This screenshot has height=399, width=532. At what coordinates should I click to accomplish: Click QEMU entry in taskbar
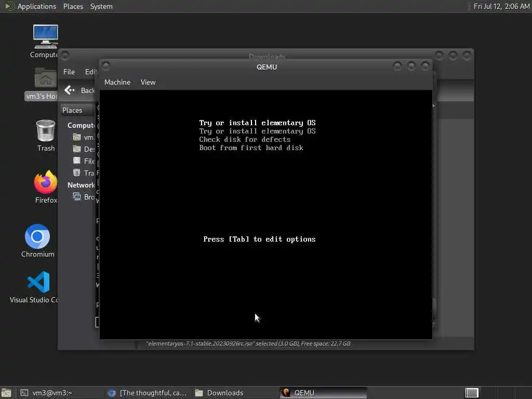tap(323, 393)
